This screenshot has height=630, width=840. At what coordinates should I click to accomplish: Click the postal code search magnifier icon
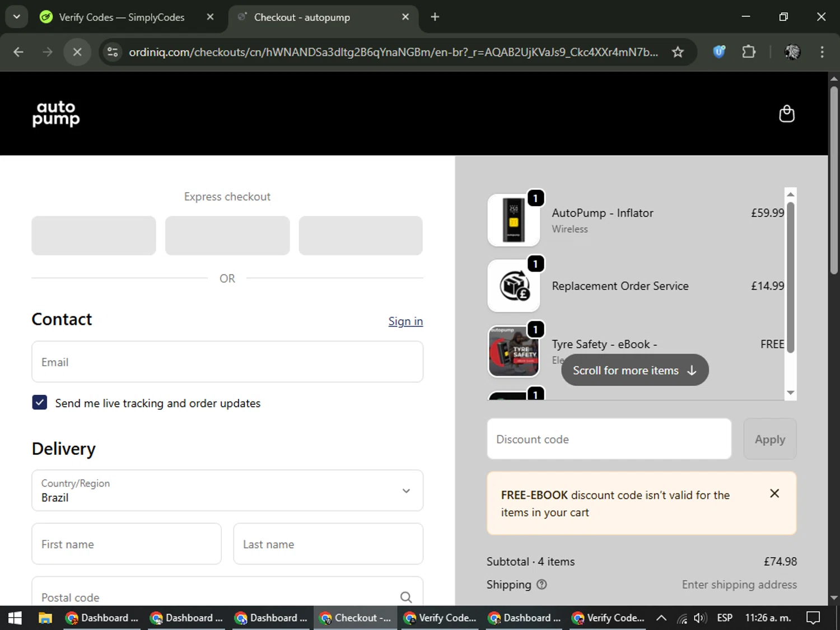[406, 597]
